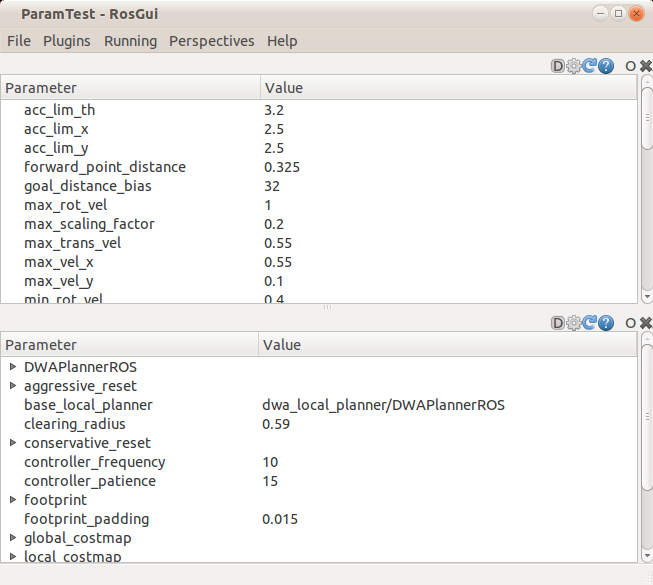
Task: Expand the global_costmap tree node
Action: click(x=13, y=538)
